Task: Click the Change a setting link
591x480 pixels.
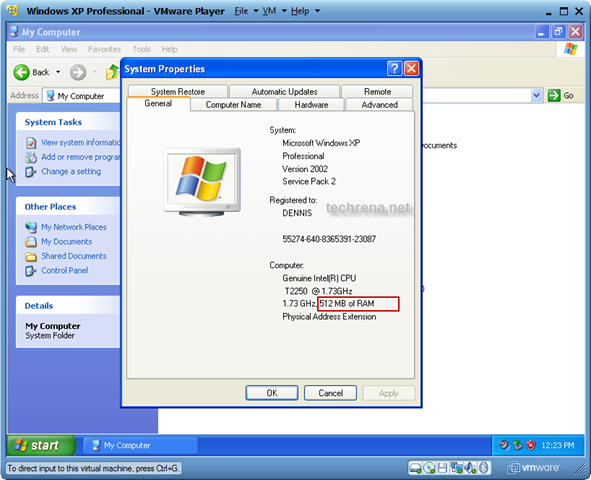Action: click(x=71, y=171)
